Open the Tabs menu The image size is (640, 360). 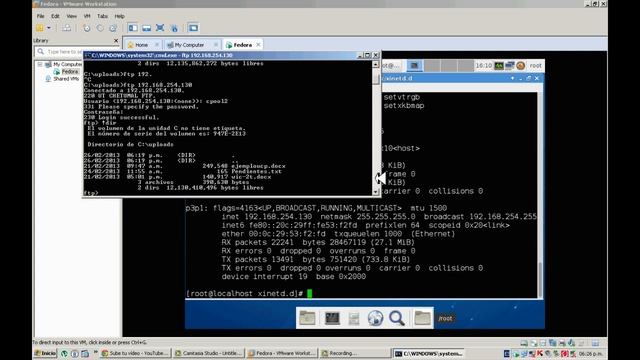102,16
